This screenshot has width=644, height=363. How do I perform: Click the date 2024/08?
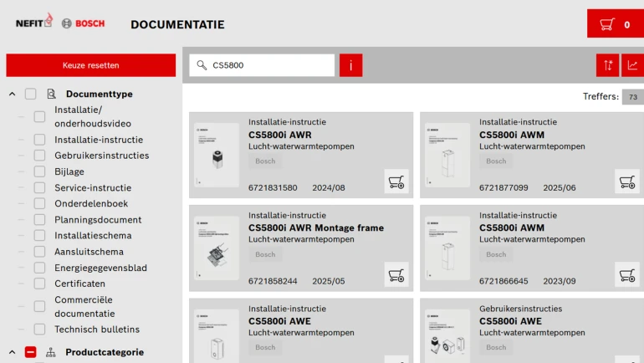pyautogui.click(x=329, y=187)
